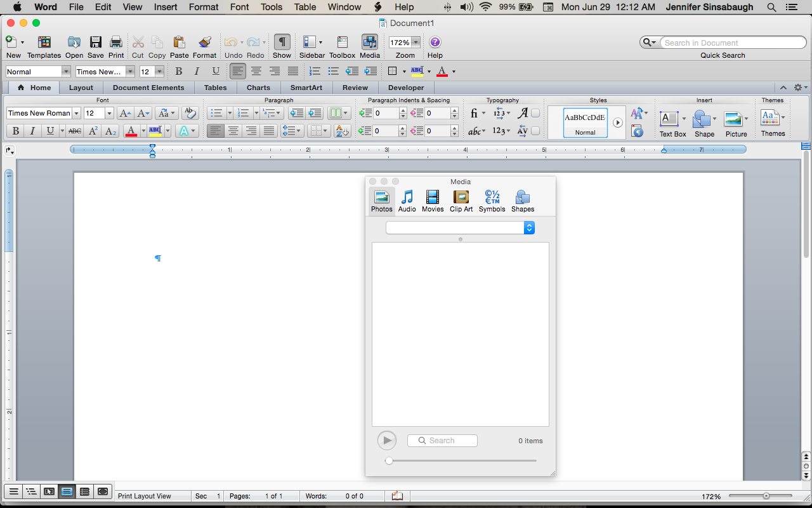
Task: Create a new document with the New icon
Action: click(11, 43)
